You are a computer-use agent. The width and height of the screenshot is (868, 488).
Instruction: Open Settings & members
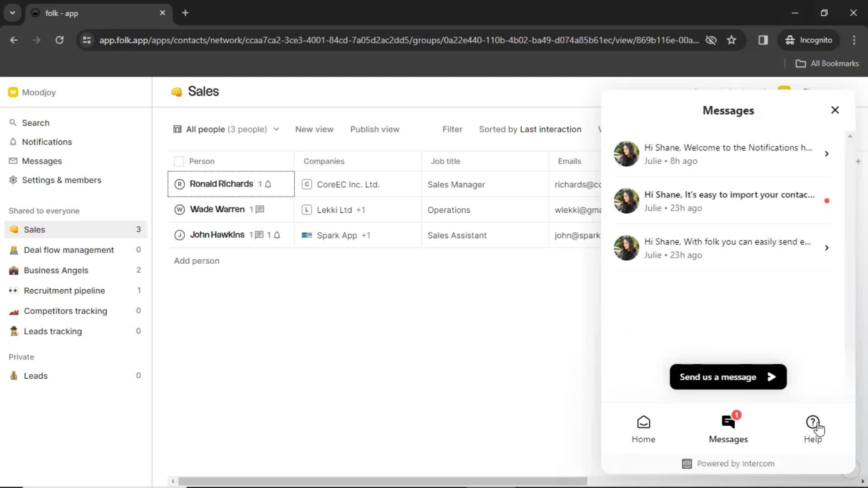point(55,180)
